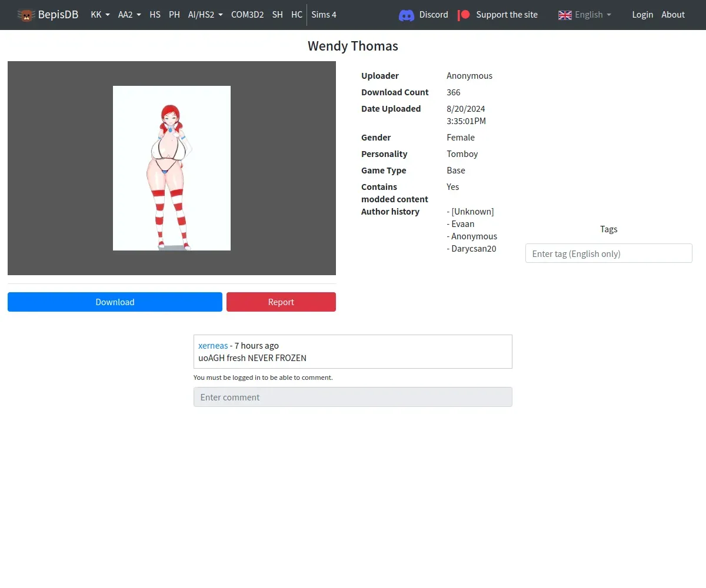
Task: Open commenter xerneas profile link
Action: (213, 346)
